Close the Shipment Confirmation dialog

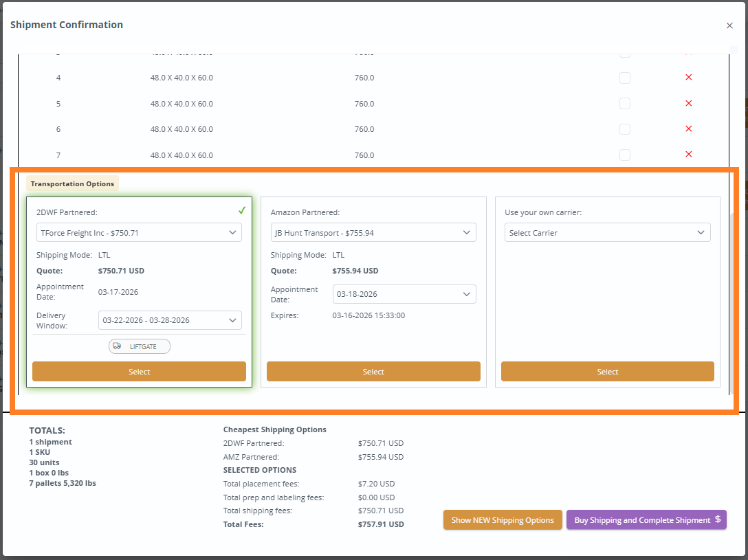[x=729, y=25]
